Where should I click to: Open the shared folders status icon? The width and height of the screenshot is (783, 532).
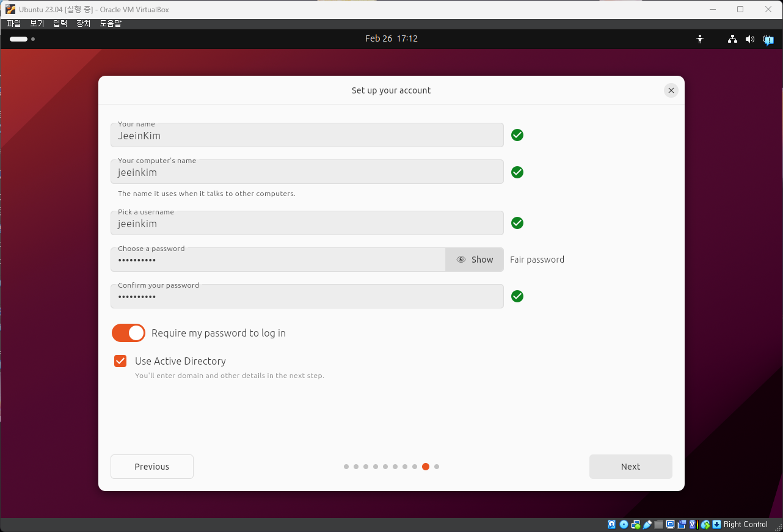[x=658, y=525]
